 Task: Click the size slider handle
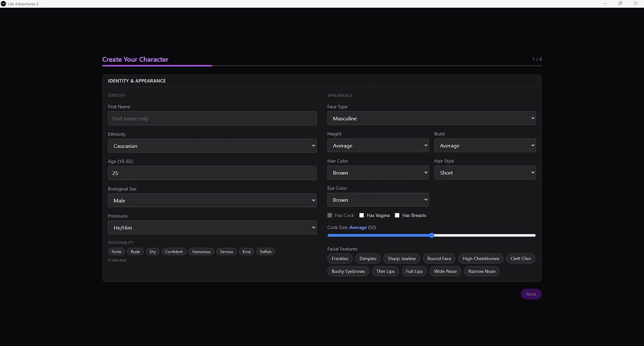[432, 235]
